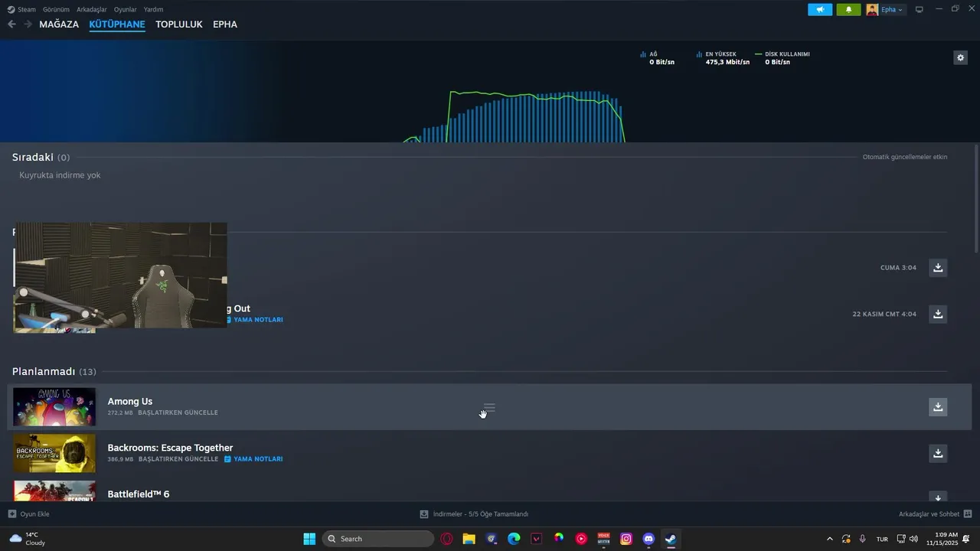Download the Battlefield 6 update
This screenshot has height=551, width=980.
pos(938,497)
